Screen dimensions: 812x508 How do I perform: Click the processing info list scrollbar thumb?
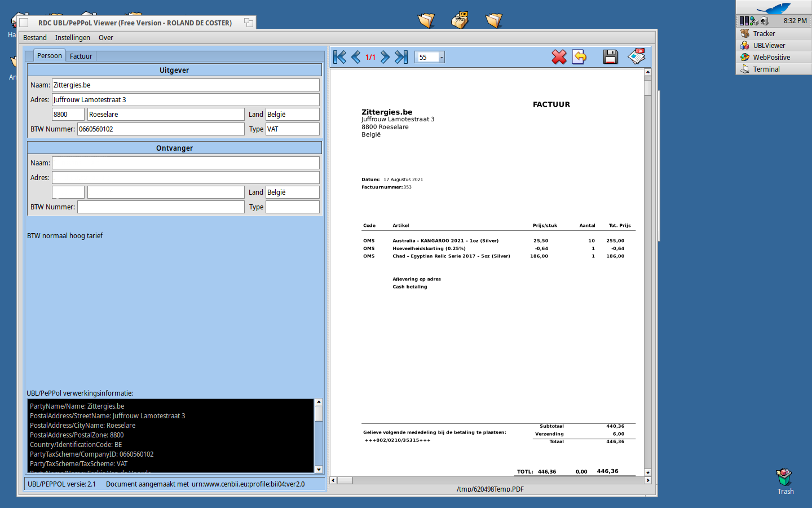coord(319,414)
